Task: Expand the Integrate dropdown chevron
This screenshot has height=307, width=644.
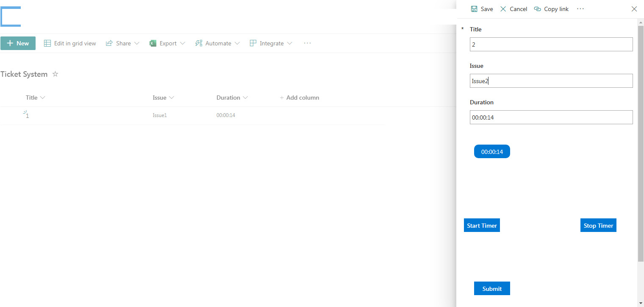Action: point(290,43)
